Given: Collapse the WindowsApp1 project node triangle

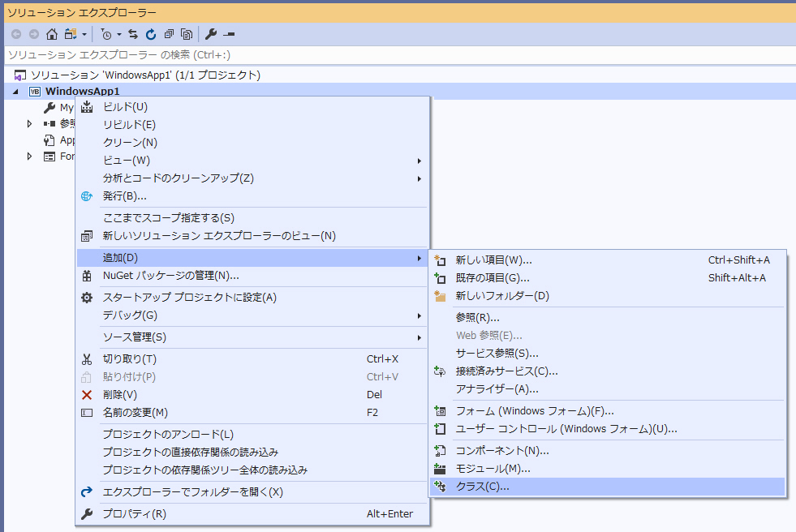Looking at the screenshot, I should [15, 92].
